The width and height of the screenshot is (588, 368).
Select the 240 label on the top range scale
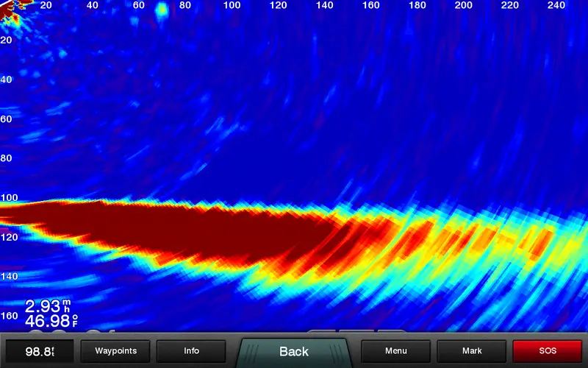pos(556,5)
